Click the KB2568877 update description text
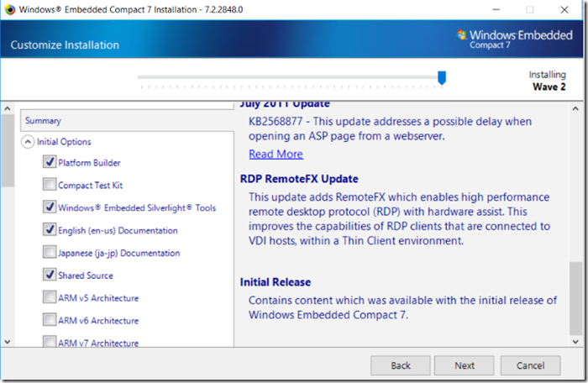Image resolution: width=588 pixels, height=383 pixels. coord(390,129)
